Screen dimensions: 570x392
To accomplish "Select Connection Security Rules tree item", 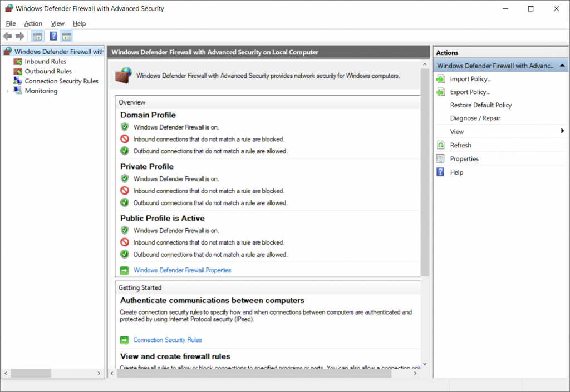I will pos(61,81).
